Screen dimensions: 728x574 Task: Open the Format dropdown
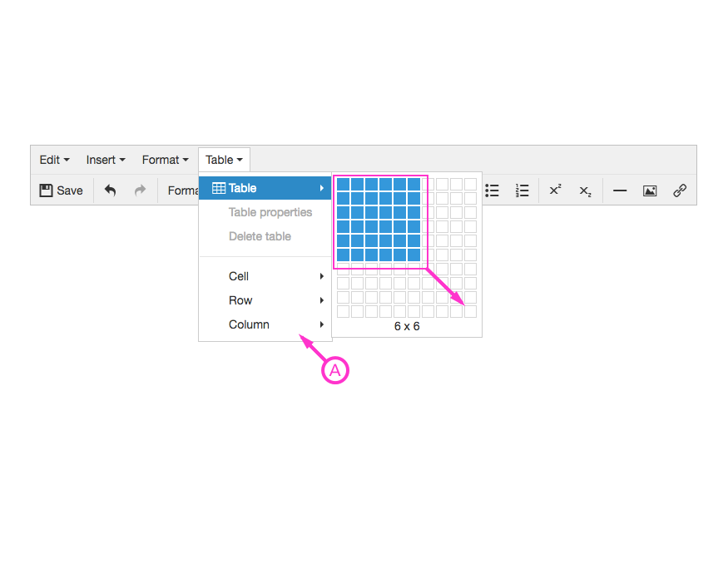[164, 159]
